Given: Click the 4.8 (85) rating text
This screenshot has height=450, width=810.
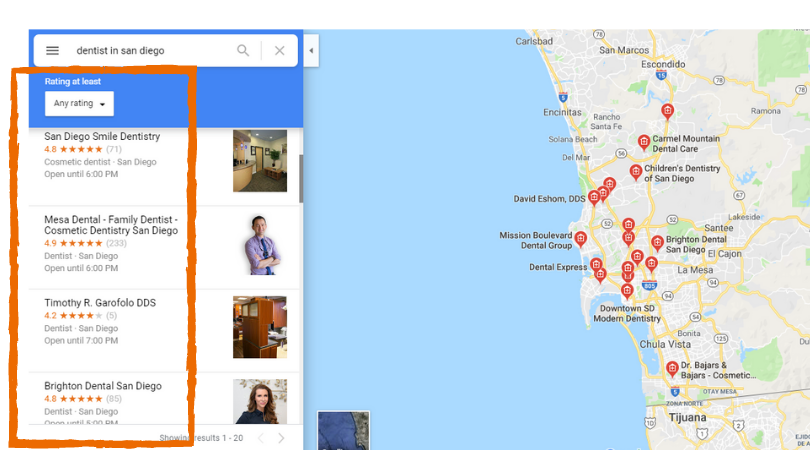Looking at the screenshot, I should point(83,399).
